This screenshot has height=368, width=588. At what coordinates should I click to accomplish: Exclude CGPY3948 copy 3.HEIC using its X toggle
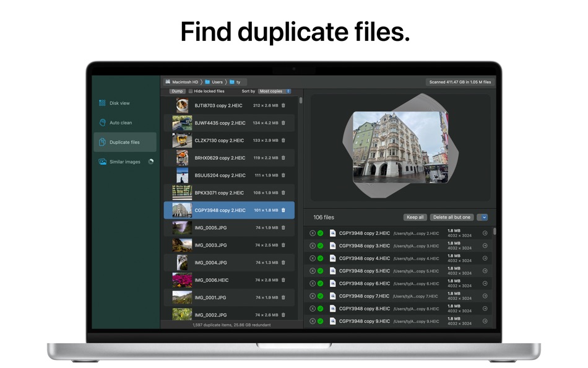coord(313,245)
